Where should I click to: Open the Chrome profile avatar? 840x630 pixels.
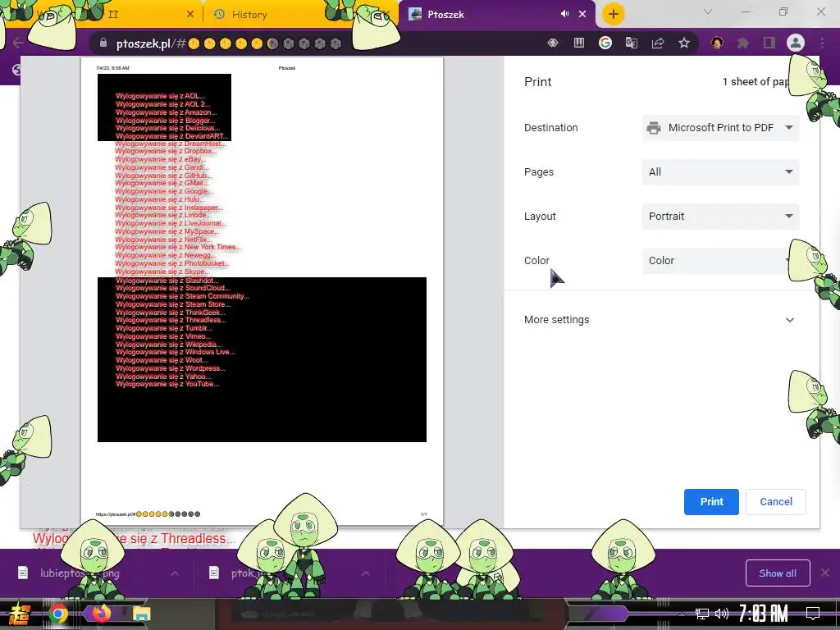(x=796, y=43)
